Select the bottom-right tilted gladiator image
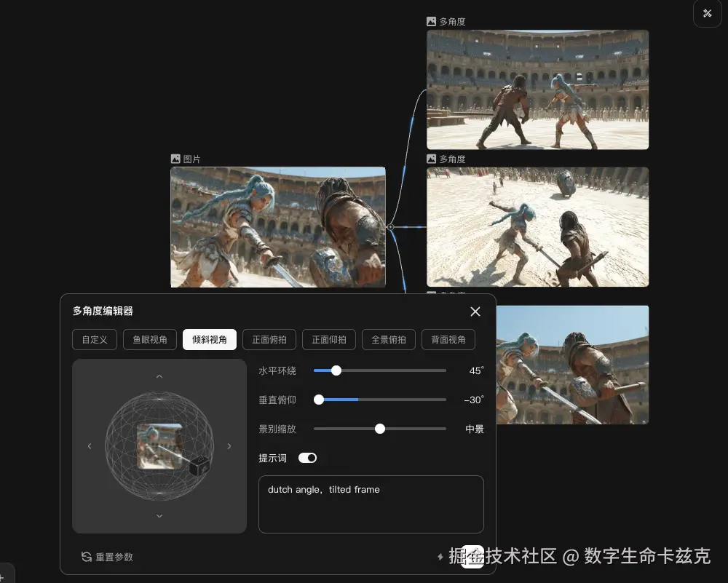Image resolution: width=728 pixels, height=583 pixels. (x=572, y=365)
